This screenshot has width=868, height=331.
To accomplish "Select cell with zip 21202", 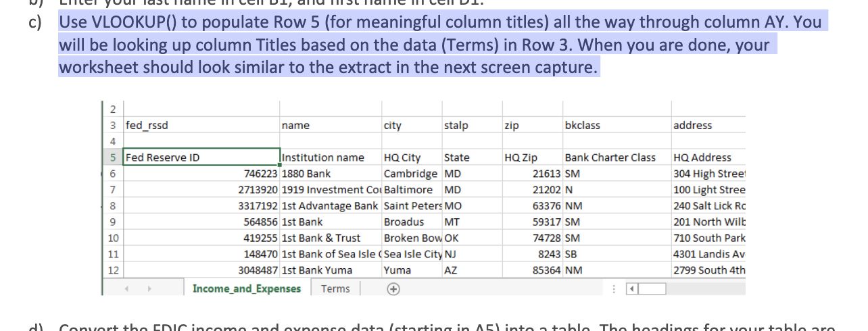I will (x=531, y=190).
